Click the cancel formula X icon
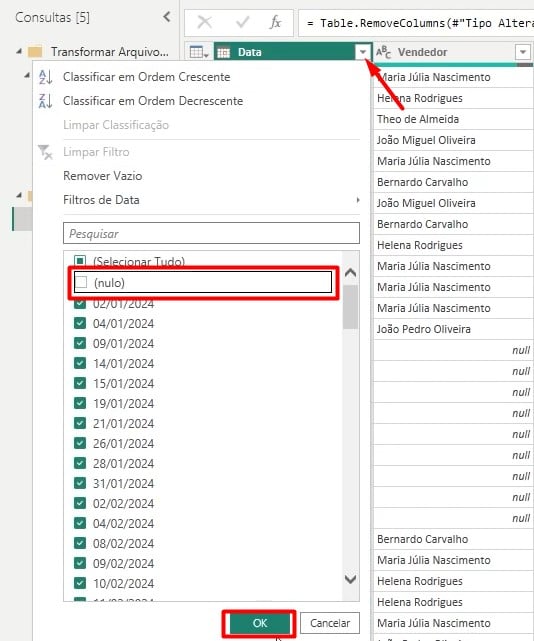The width and height of the screenshot is (534, 641). pos(204,22)
